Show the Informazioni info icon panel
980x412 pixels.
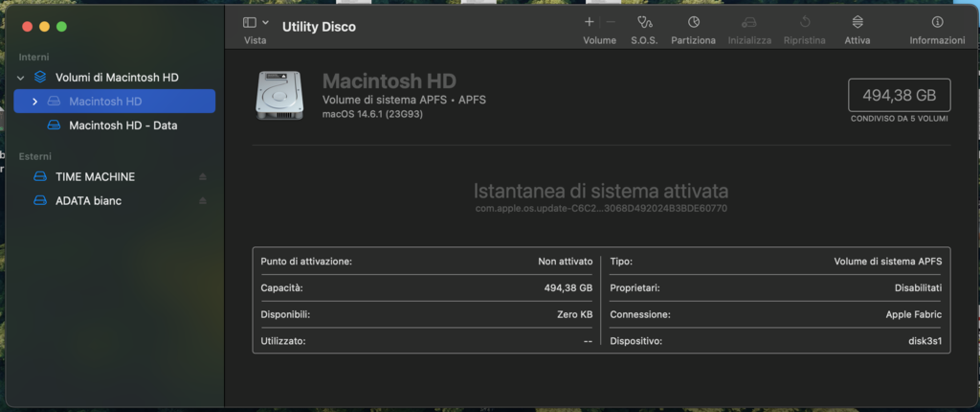click(x=937, y=22)
